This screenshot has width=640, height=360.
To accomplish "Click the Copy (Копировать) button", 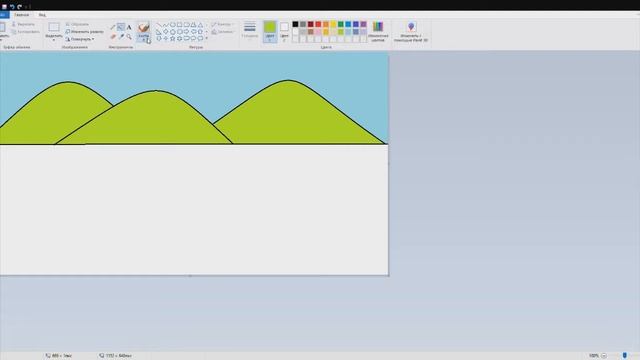I will [x=25, y=31].
